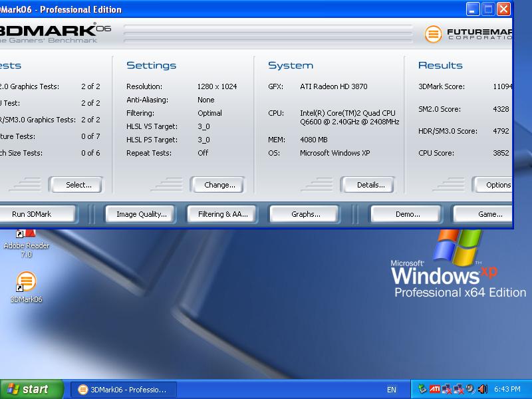Open system Details

[370, 185]
